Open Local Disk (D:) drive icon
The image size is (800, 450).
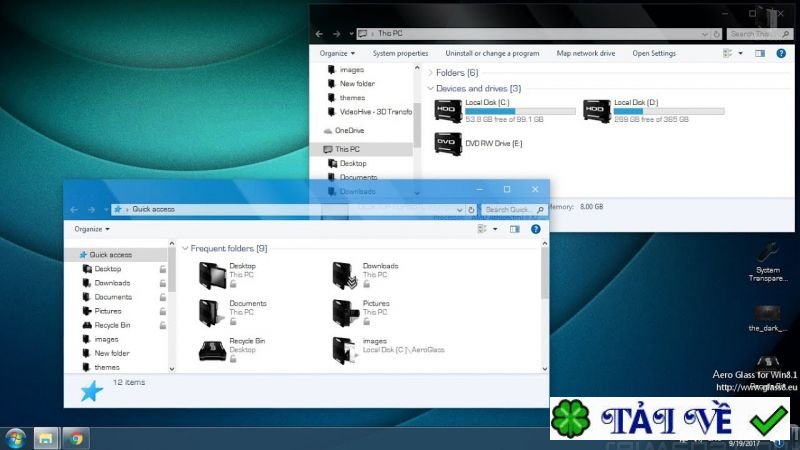click(x=596, y=111)
